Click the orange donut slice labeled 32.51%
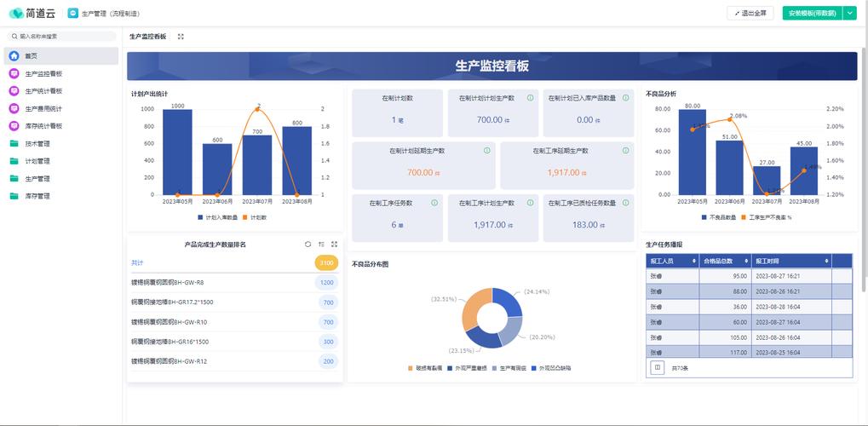868x426 pixels. click(x=475, y=308)
